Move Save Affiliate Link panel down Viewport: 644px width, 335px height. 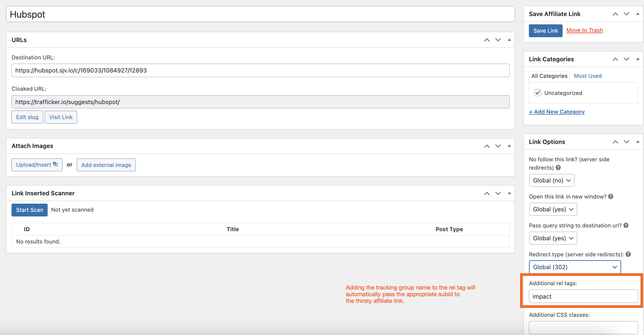click(626, 14)
